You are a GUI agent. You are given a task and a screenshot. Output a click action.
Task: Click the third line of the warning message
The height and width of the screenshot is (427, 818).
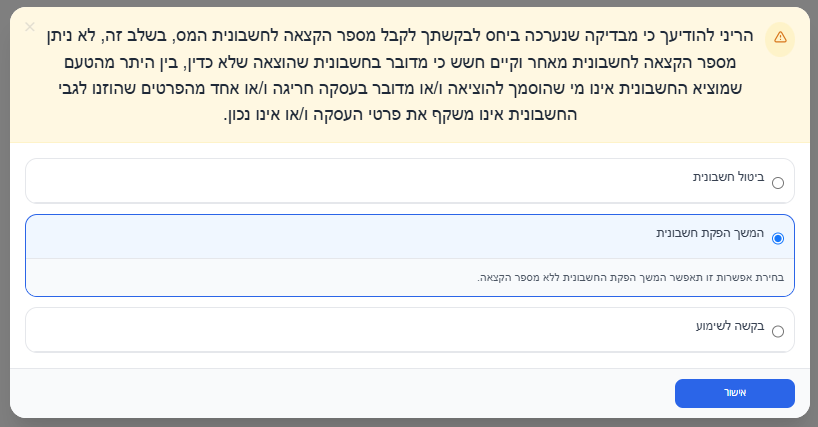400,89
